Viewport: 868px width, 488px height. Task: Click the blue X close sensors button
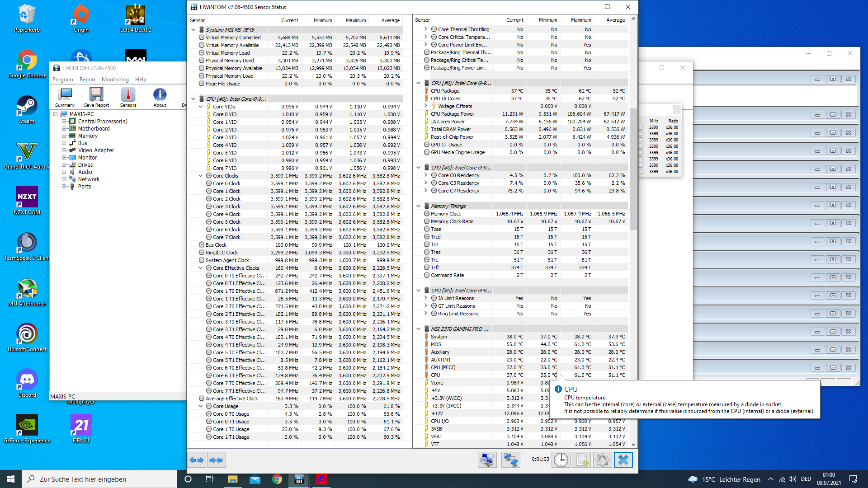(x=623, y=460)
